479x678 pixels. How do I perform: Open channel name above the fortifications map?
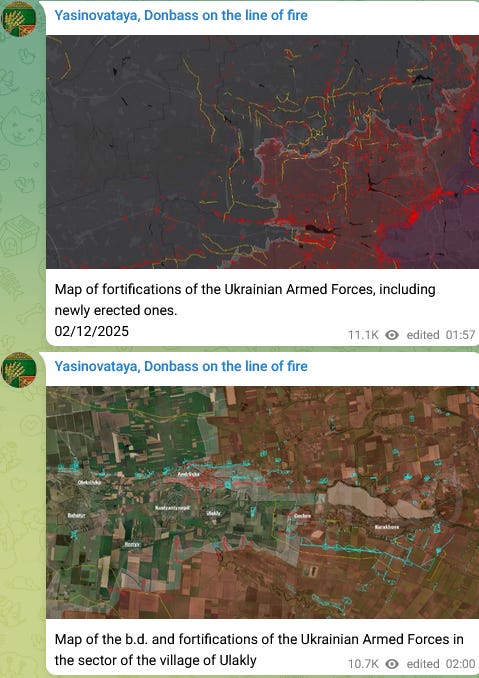pyautogui.click(x=181, y=16)
